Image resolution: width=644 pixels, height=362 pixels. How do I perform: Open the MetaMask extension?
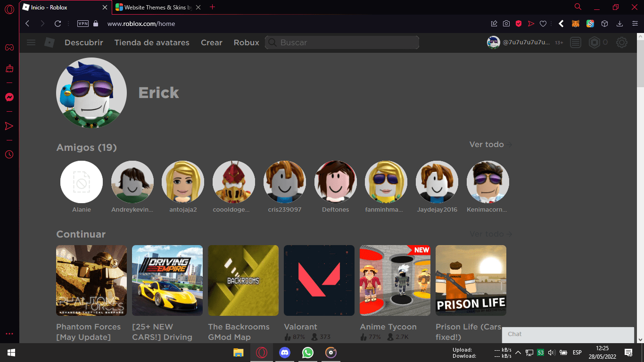pyautogui.click(x=576, y=23)
